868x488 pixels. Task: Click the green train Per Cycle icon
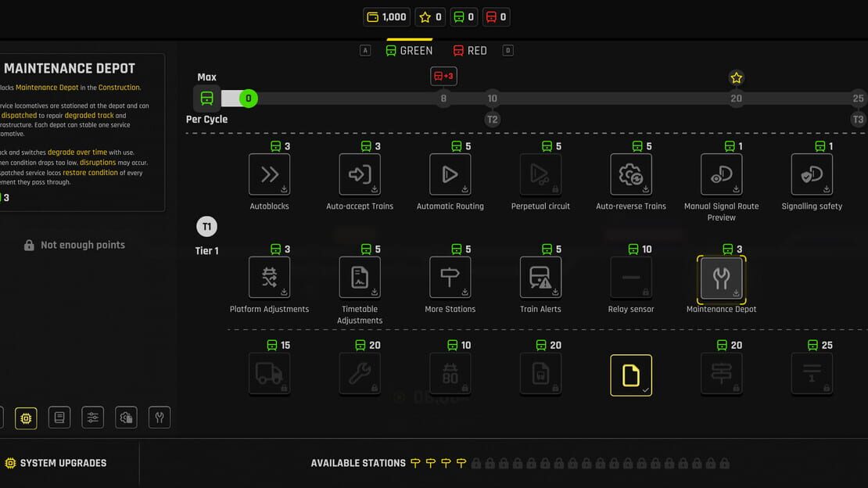tap(207, 99)
